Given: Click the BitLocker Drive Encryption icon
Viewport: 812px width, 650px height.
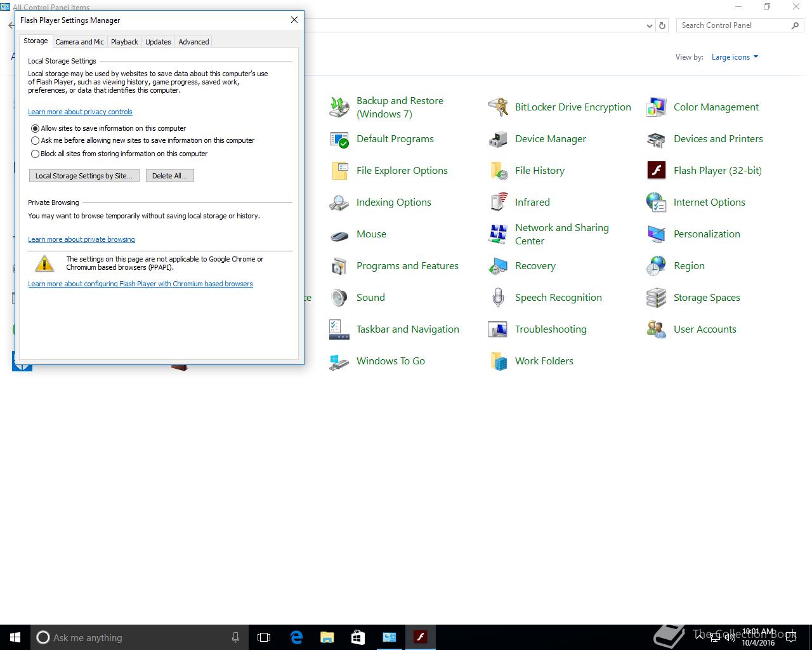Looking at the screenshot, I should tap(498, 107).
